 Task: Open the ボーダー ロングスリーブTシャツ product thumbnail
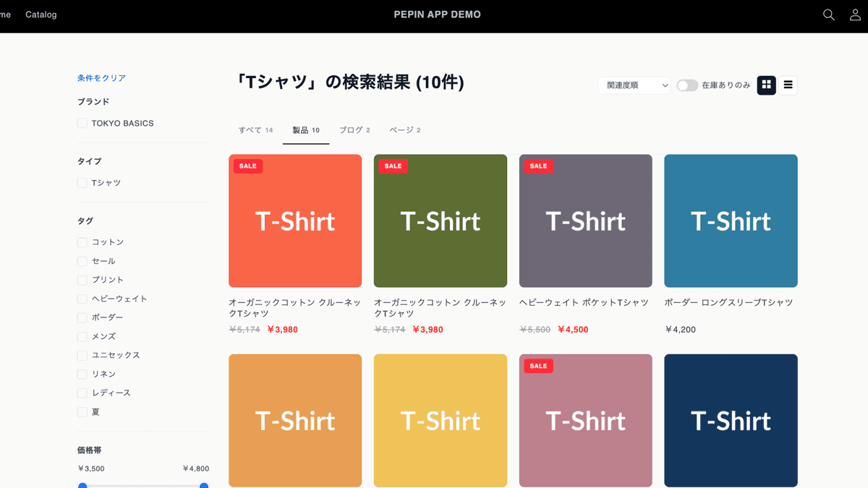tap(731, 221)
